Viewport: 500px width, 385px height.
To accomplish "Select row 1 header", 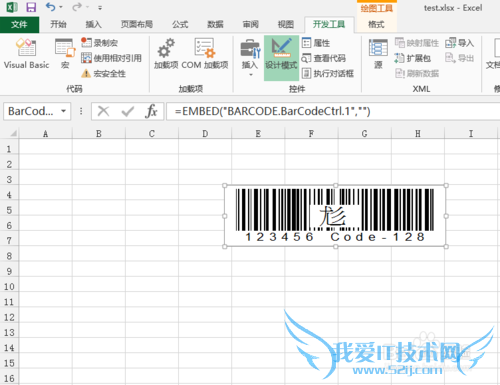I will [x=9, y=149].
